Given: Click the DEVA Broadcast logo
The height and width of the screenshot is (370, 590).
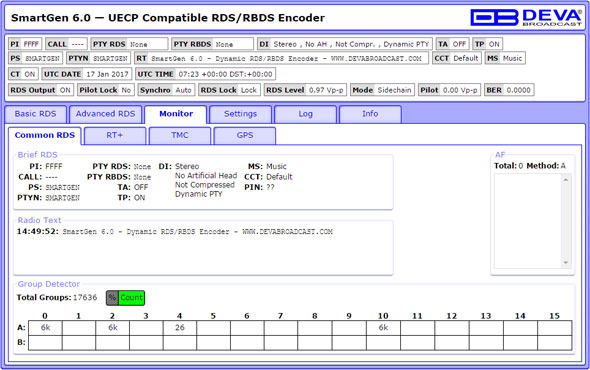Looking at the screenshot, I should [x=526, y=17].
